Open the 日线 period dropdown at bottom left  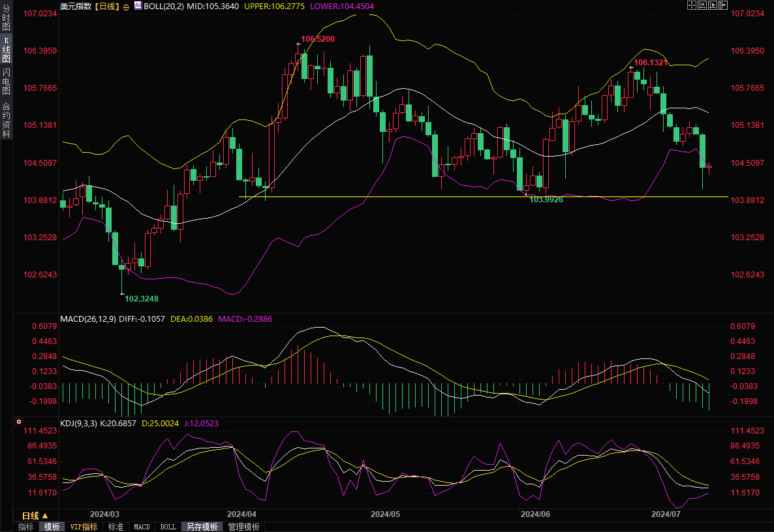click(36, 516)
